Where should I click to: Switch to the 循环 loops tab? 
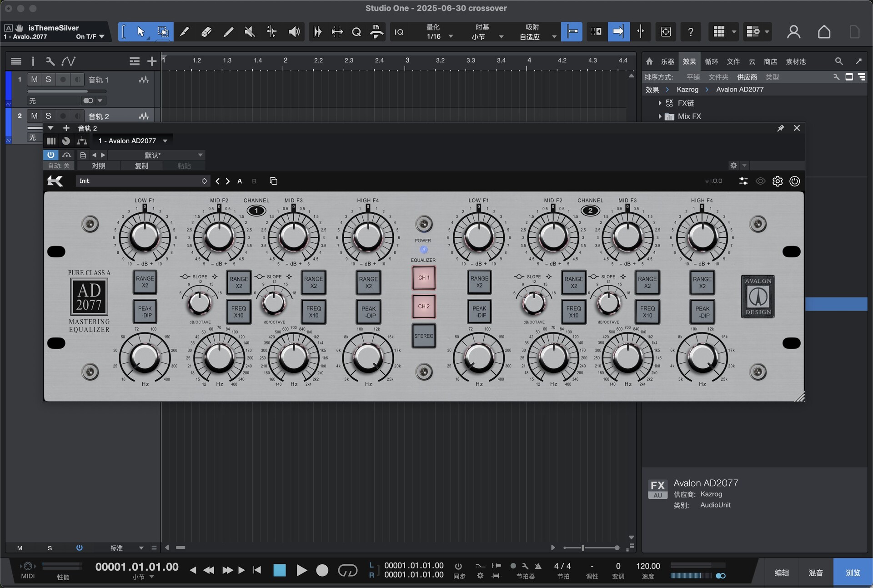click(711, 61)
